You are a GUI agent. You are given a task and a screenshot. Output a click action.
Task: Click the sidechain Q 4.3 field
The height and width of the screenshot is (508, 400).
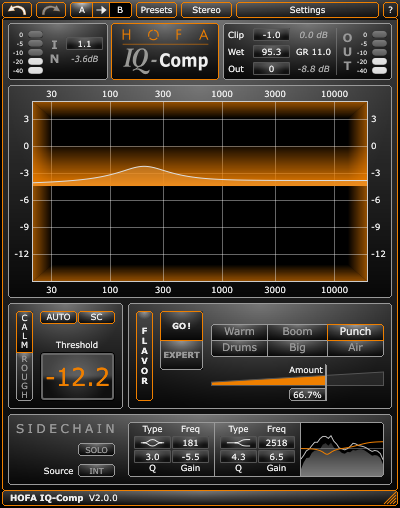238,457
